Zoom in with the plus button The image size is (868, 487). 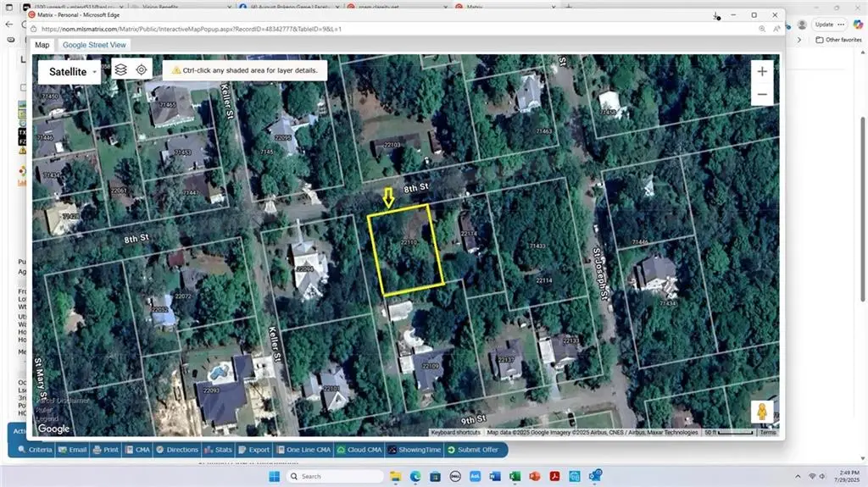click(762, 71)
